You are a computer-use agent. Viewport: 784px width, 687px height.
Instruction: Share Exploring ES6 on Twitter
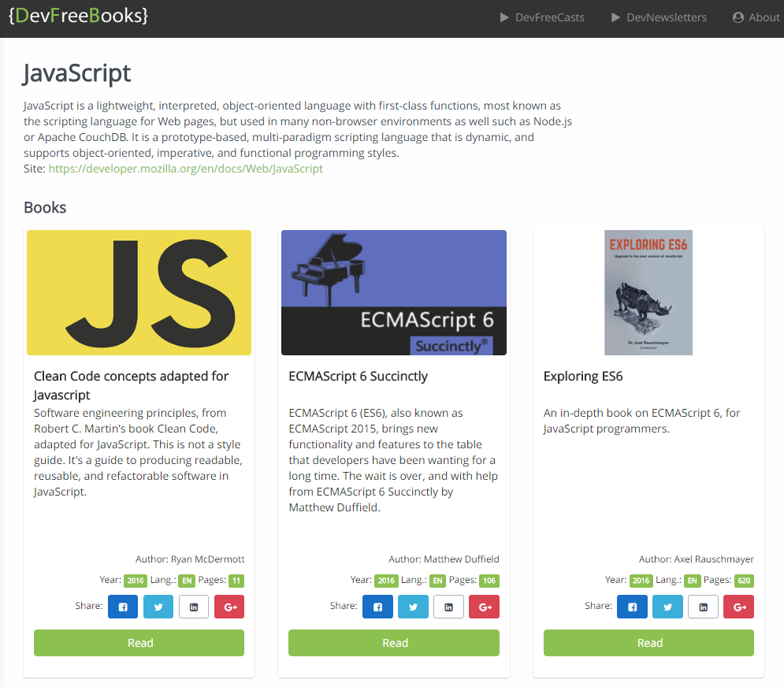pyautogui.click(x=667, y=607)
